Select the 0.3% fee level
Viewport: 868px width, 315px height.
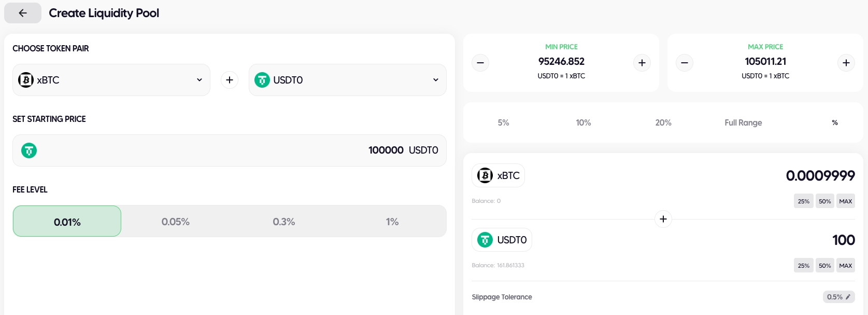coord(284,222)
